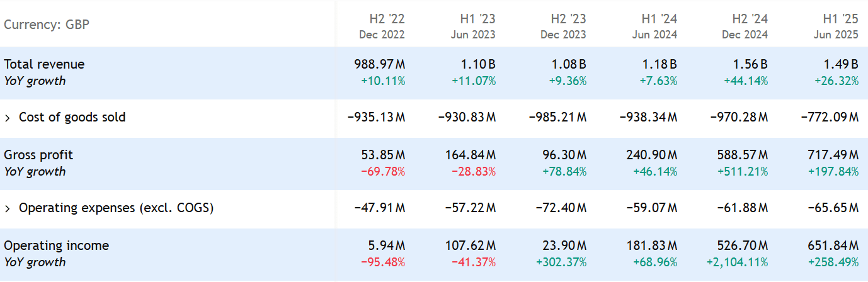Image resolution: width=868 pixels, height=282 pixels.
Task: Expand the Cost of goods sold row
Action: coord(8,118)
